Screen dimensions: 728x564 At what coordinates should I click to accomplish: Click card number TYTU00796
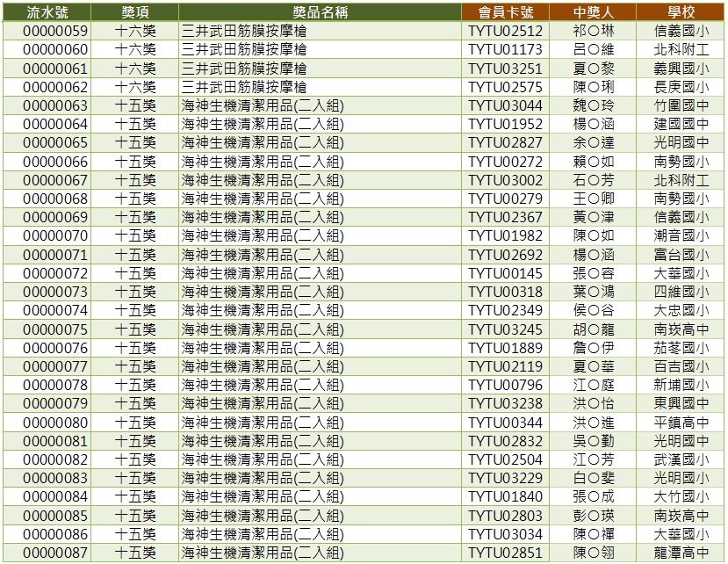coord(505,385)
